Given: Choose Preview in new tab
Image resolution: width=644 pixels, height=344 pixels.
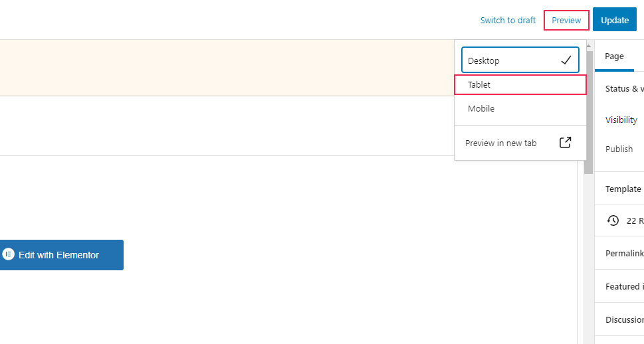Looking at the screenshot, I should point(501,143).
